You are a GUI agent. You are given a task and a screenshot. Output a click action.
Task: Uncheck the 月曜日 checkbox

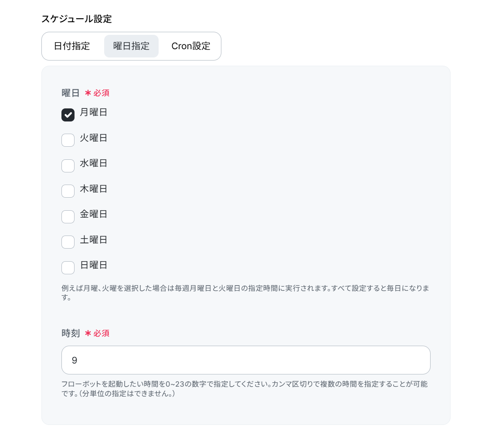tap(68, 115)
